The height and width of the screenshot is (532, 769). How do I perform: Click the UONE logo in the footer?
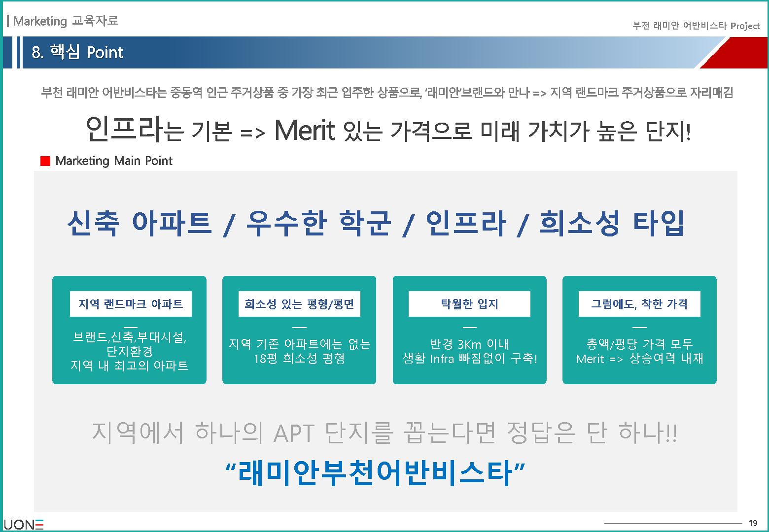tap(23, 525)
